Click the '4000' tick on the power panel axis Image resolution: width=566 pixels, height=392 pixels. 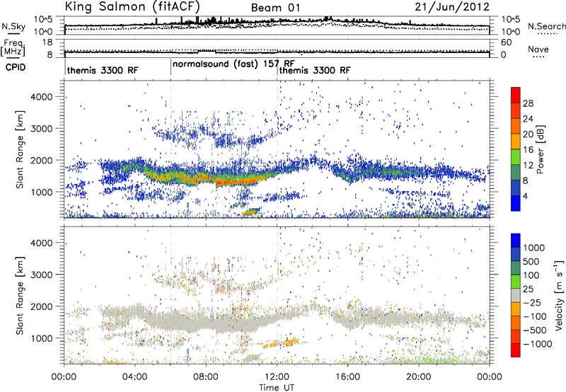(41, 97)
